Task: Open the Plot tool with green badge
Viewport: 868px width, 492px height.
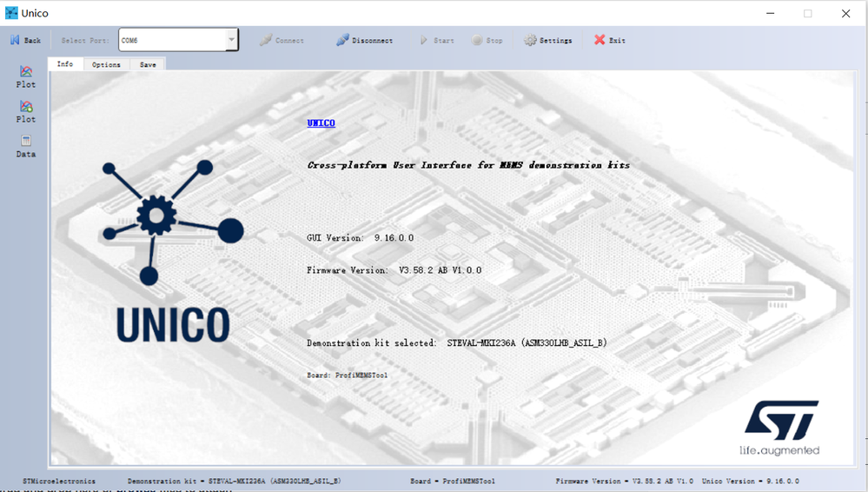Action: 25,111
